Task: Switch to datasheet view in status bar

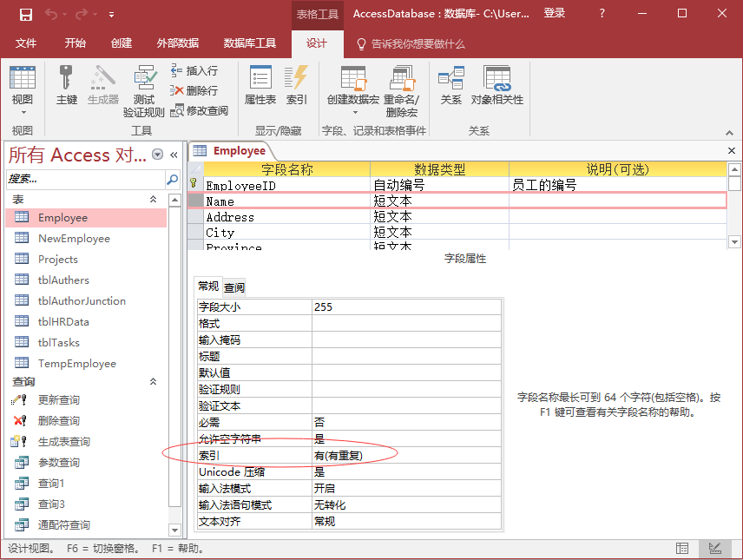Action: [682, 548]
